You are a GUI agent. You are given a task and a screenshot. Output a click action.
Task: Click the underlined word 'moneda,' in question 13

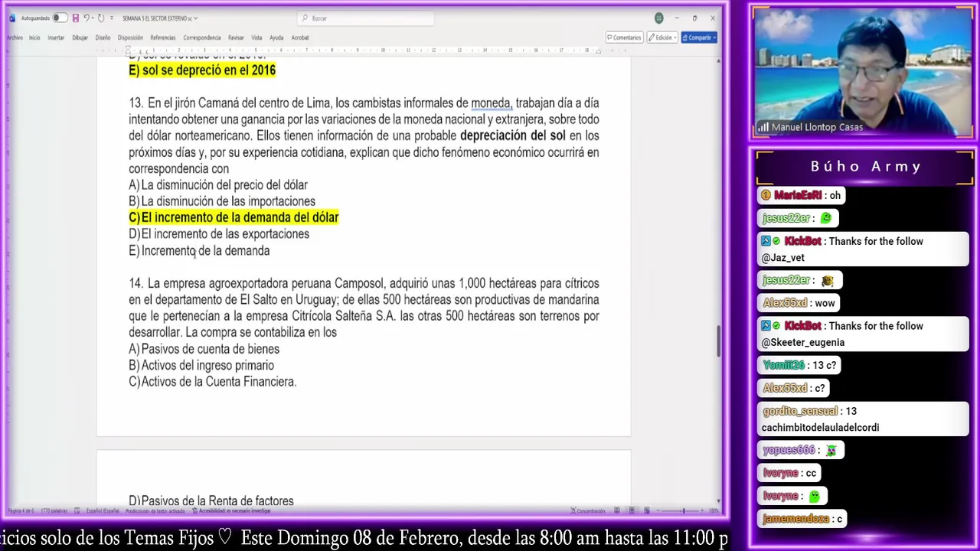point(492,103)
